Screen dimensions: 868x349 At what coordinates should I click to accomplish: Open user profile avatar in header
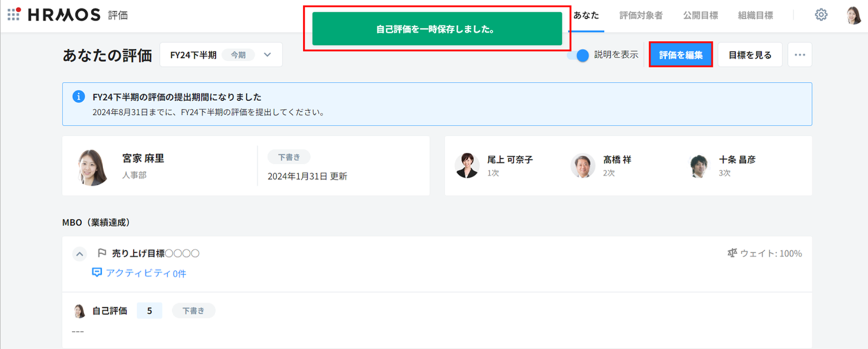tap(853, 15)
